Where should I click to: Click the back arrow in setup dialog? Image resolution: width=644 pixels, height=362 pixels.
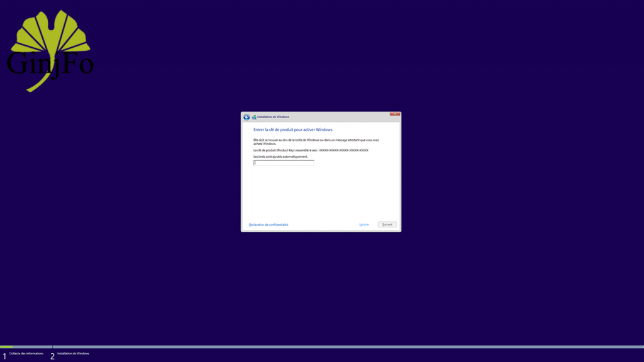tap(247, 118)
